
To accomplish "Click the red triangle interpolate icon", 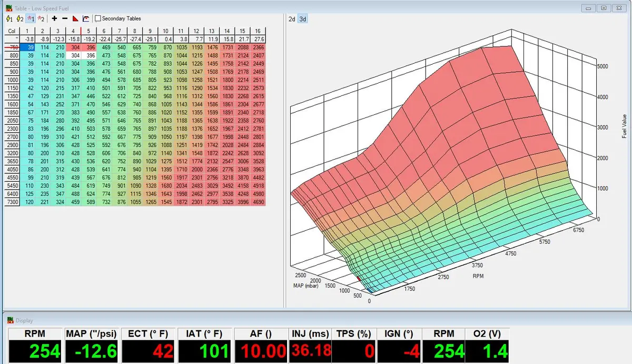I will point(75,18).
